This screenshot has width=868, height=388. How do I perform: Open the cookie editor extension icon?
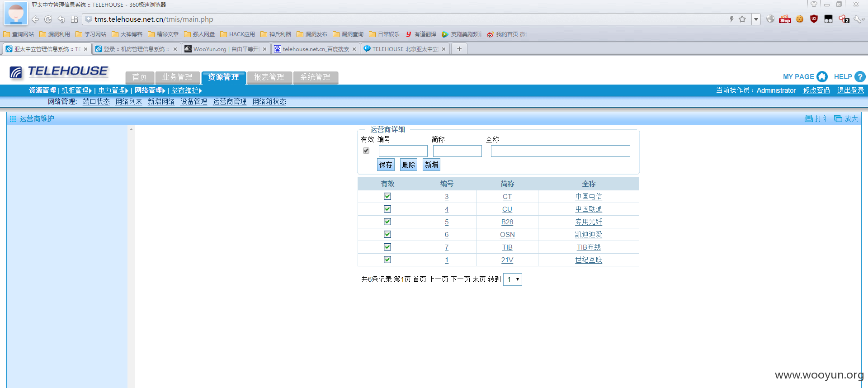coord(800,19)
